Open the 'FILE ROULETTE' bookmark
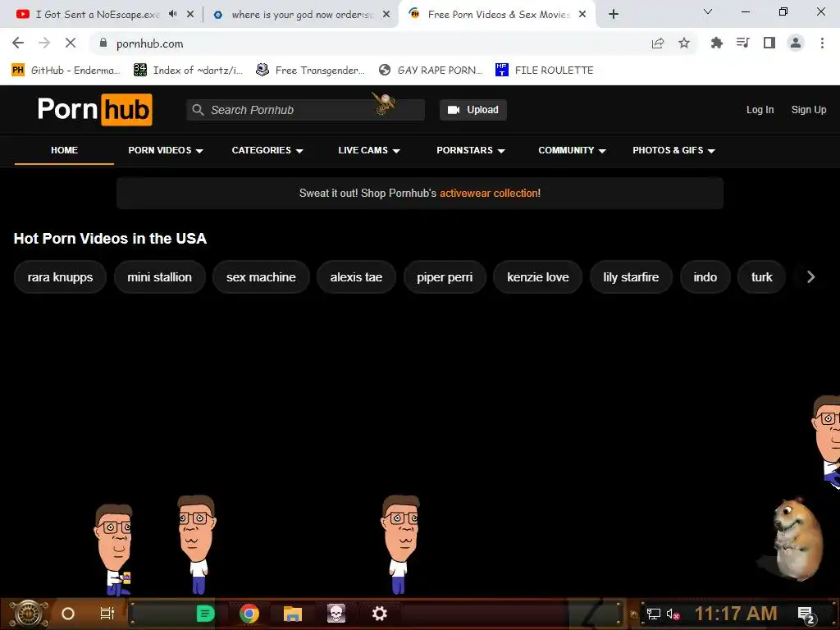Screen dimensions: 840x630 click(545, 71)
